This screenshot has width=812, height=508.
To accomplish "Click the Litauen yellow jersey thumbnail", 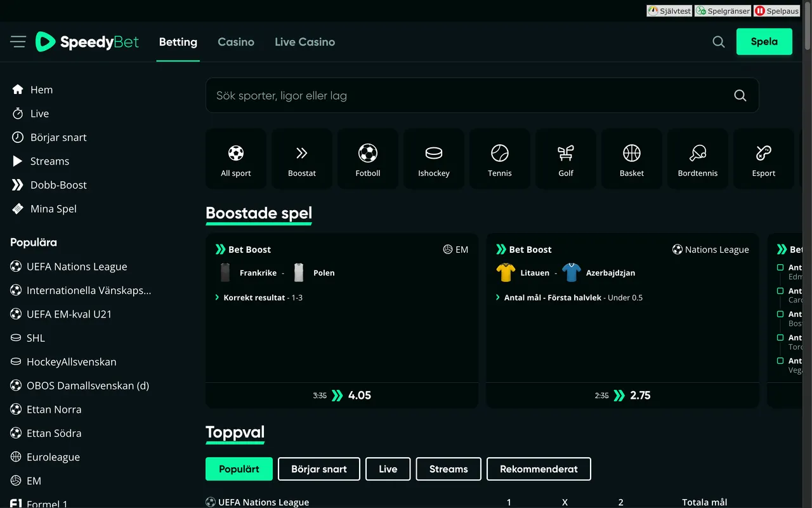I will pyautogui.click(x=506, y=272).
